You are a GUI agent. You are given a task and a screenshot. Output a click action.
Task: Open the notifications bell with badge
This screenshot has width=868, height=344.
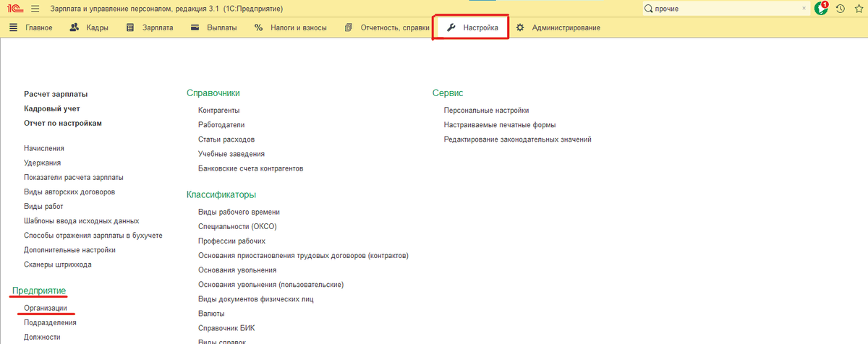point(821,9)
